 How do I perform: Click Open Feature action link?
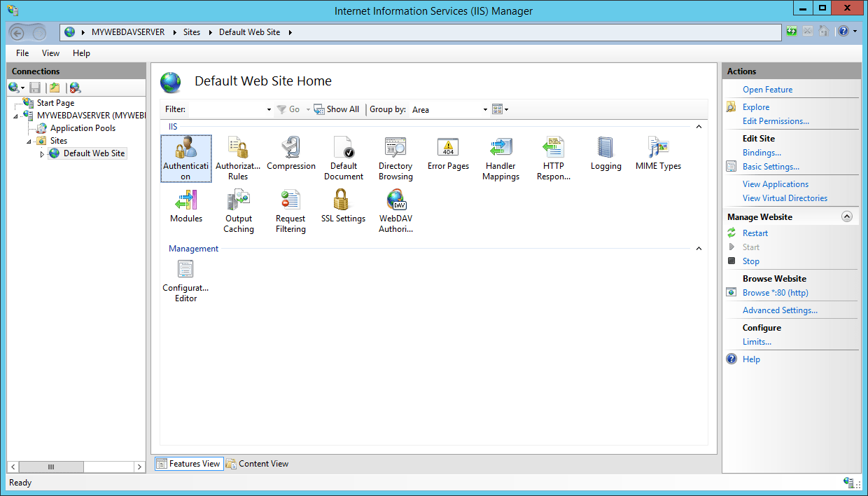(768, 90)
